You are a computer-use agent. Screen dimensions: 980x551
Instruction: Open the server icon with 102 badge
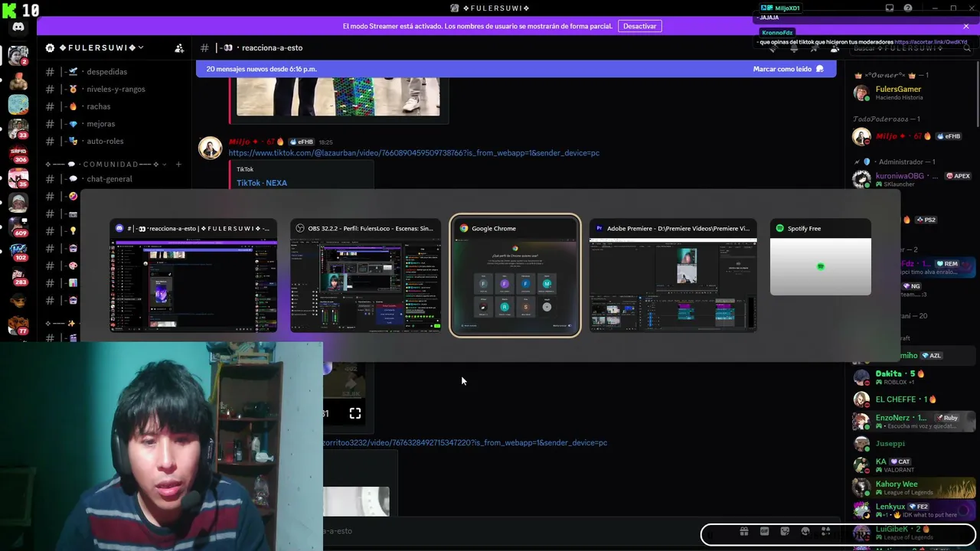point(18,252)
